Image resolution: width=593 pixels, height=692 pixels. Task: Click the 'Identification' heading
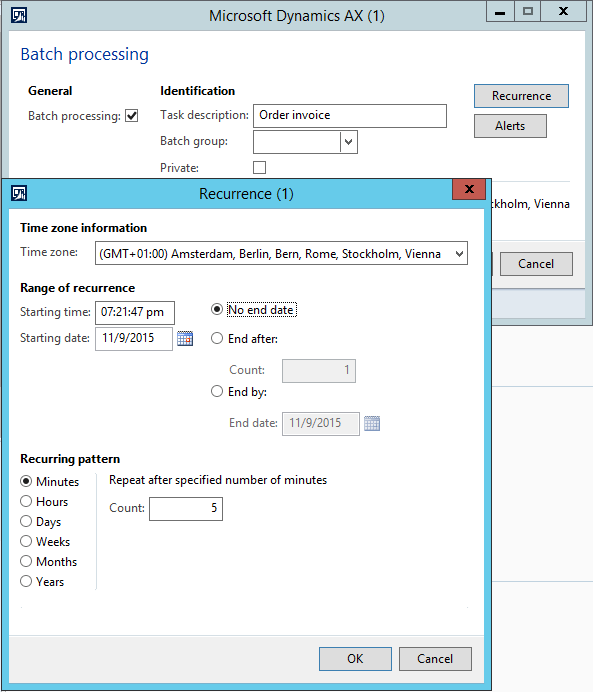point(198,91)
